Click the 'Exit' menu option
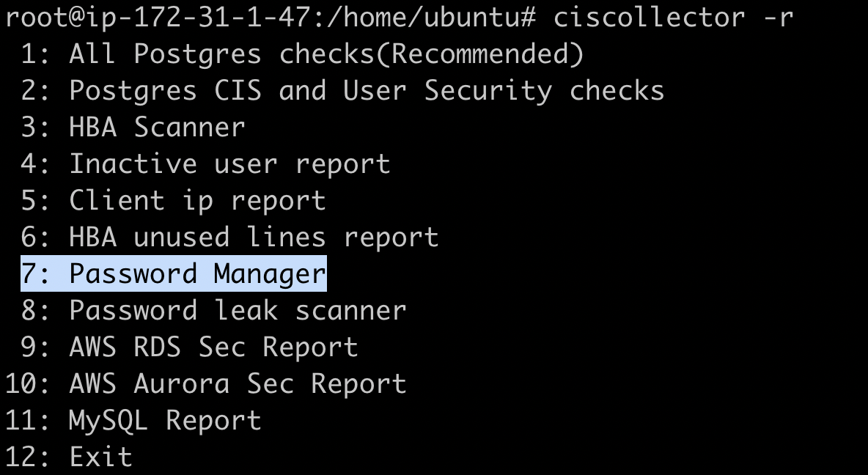The width and height of the screenshot is (868, 475). coord(101,457)
